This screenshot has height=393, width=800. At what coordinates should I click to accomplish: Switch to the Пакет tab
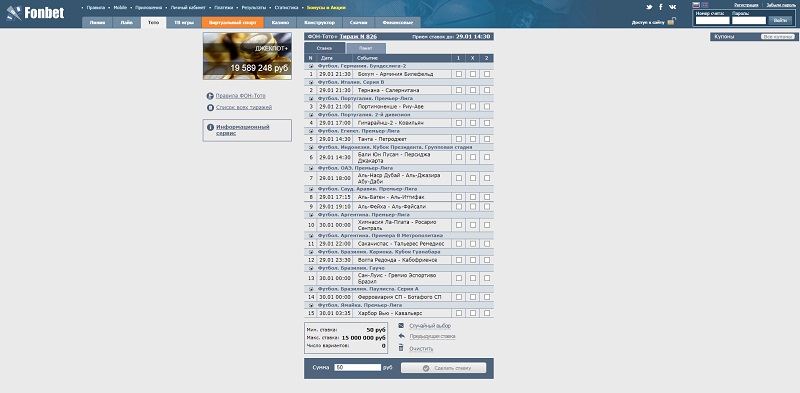tap(366, 48)
